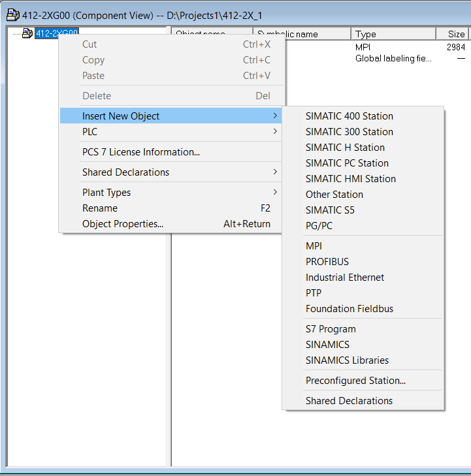Insert a SIMATIC PC Station

363,163
